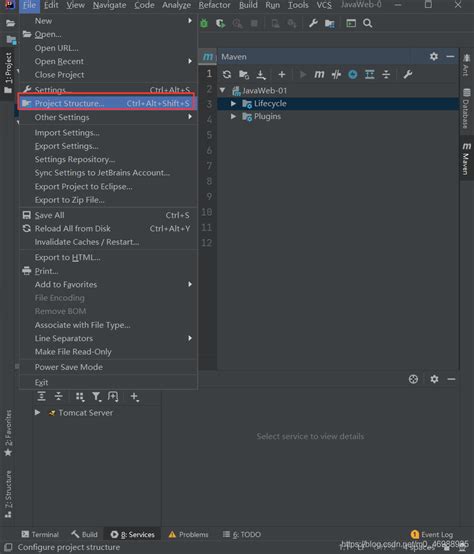
Task: Switch to the Problems tab
Action: coord(188,534)
